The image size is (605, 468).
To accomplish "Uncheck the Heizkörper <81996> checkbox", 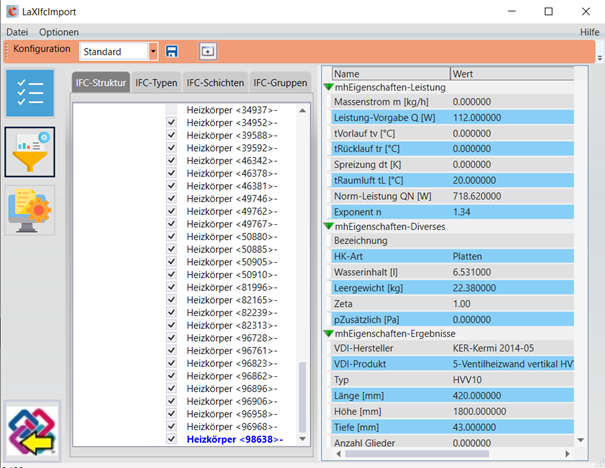I will 171,287.
